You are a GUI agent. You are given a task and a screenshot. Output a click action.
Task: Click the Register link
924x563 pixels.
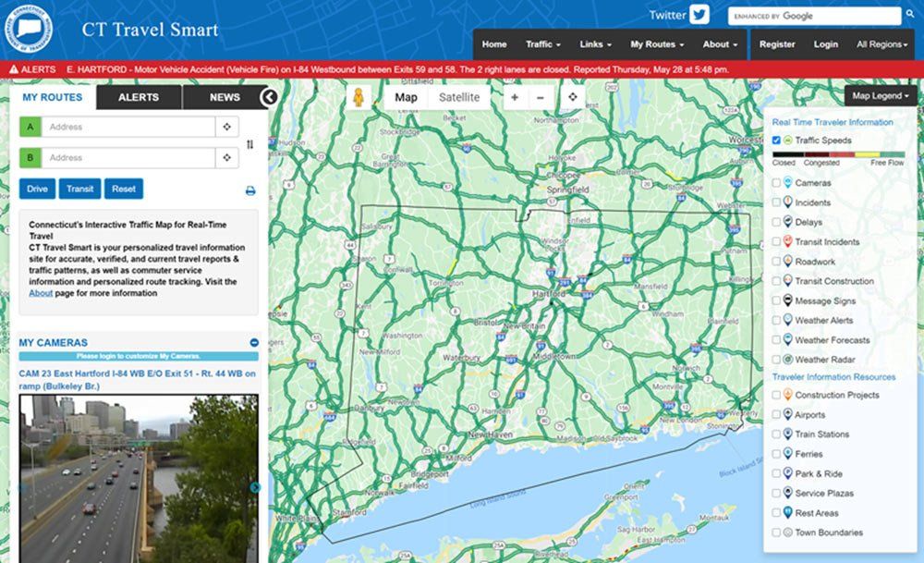coord(777,44)
